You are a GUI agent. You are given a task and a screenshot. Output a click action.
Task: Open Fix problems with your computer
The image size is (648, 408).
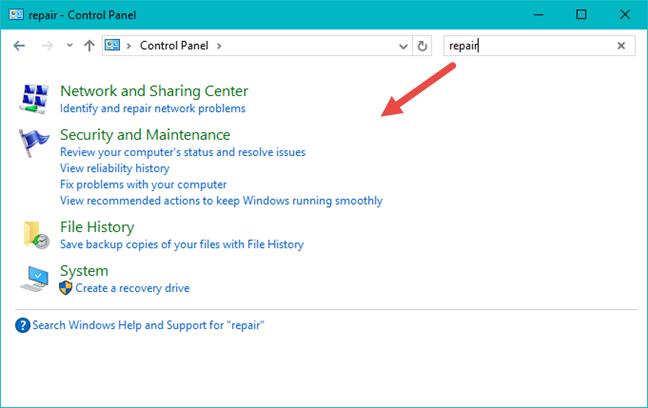coord(143,184)
